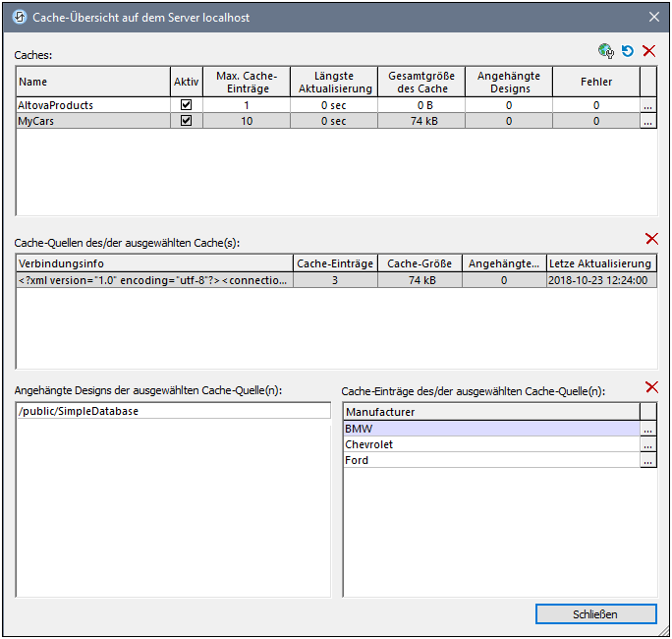
Task: Select the XML connection info source row
Action: [154, 280]
